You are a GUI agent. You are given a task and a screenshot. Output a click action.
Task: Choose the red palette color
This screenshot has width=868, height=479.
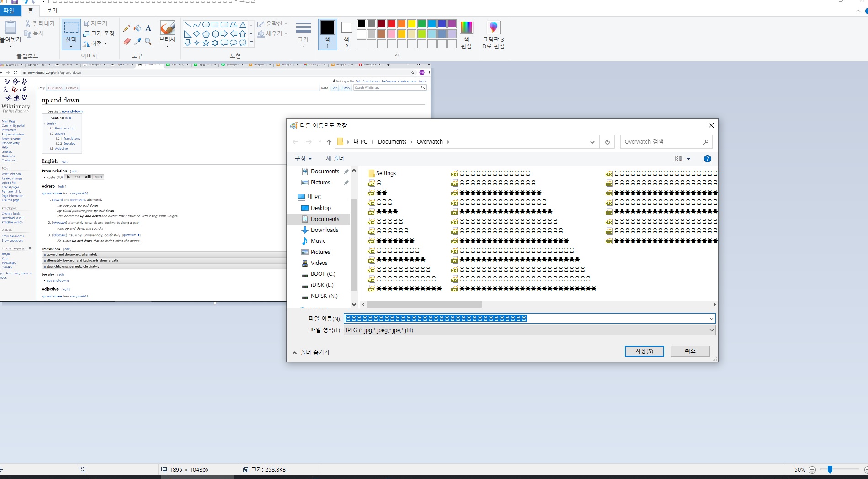(392, 24)
